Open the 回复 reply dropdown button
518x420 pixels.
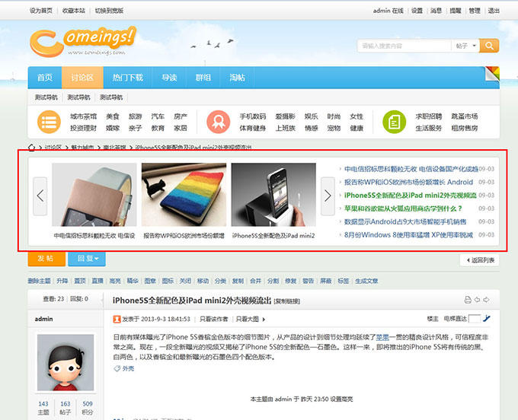87,259
